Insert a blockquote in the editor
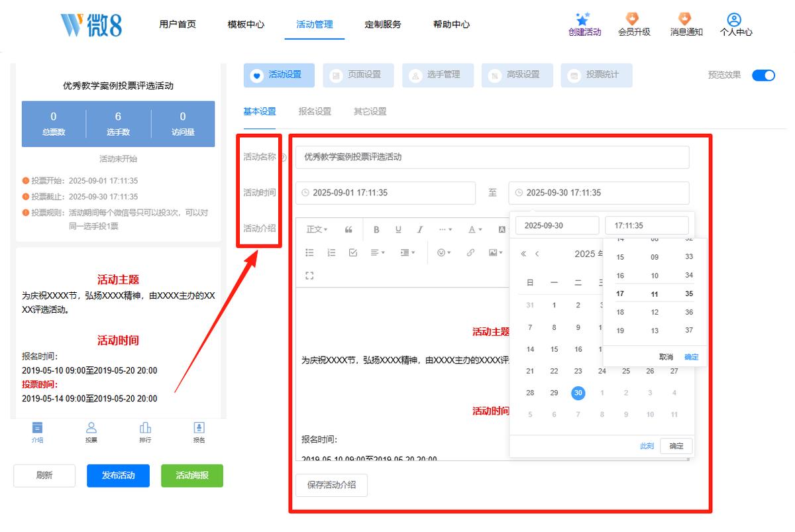795x532 pixels. click(348, 230)
